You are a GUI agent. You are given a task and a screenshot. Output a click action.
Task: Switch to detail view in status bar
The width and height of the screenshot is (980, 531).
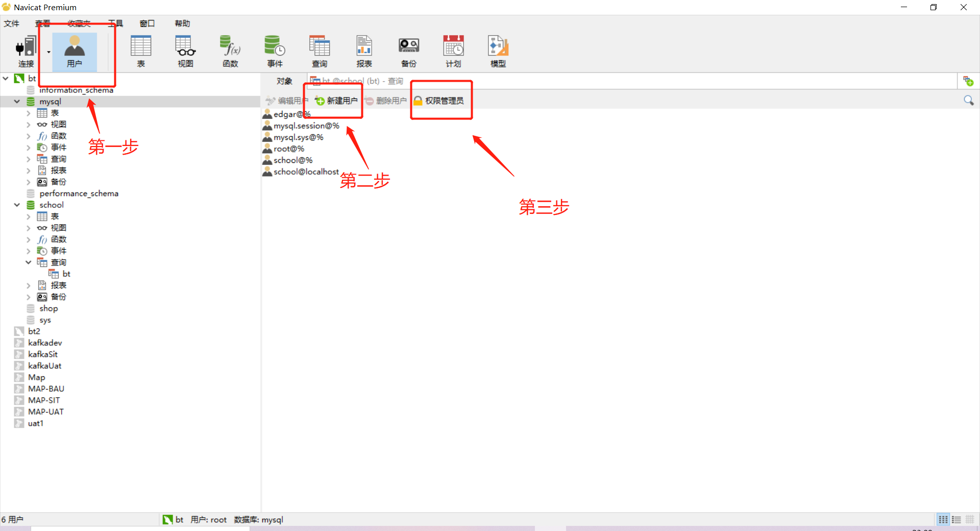[970, 520]
